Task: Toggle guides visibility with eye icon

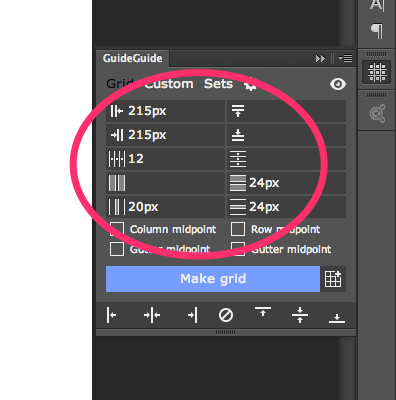Action: [x=338, y=84]
